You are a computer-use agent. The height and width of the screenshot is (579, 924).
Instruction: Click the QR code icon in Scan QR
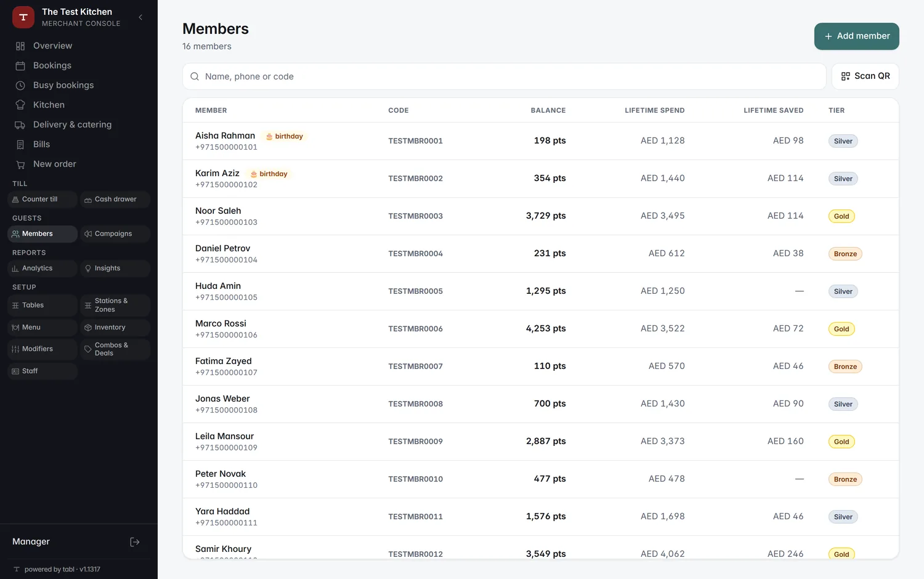[x=846, y=76]
